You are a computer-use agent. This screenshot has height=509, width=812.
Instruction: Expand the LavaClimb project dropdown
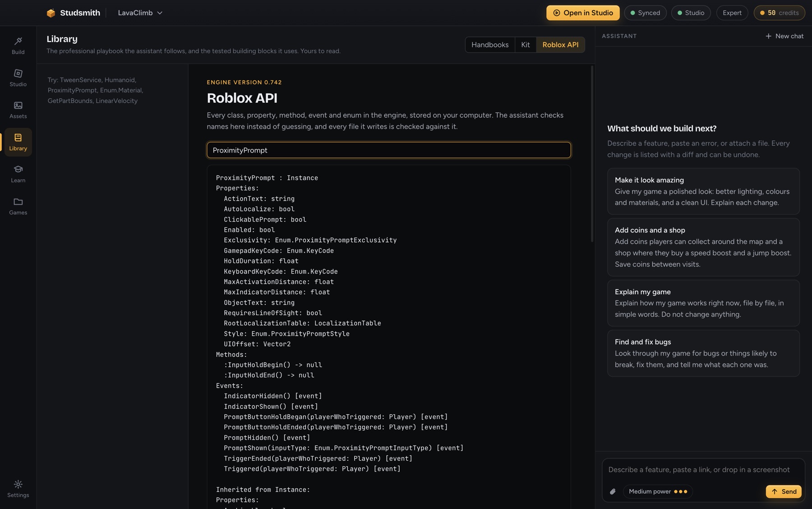[140, 13]
